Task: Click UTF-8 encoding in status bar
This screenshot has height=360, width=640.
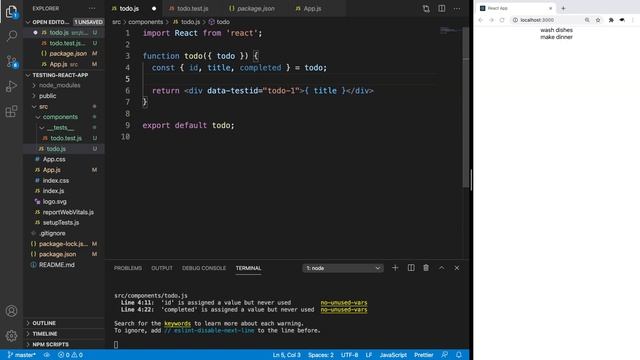Action: [x=349, y=355]
